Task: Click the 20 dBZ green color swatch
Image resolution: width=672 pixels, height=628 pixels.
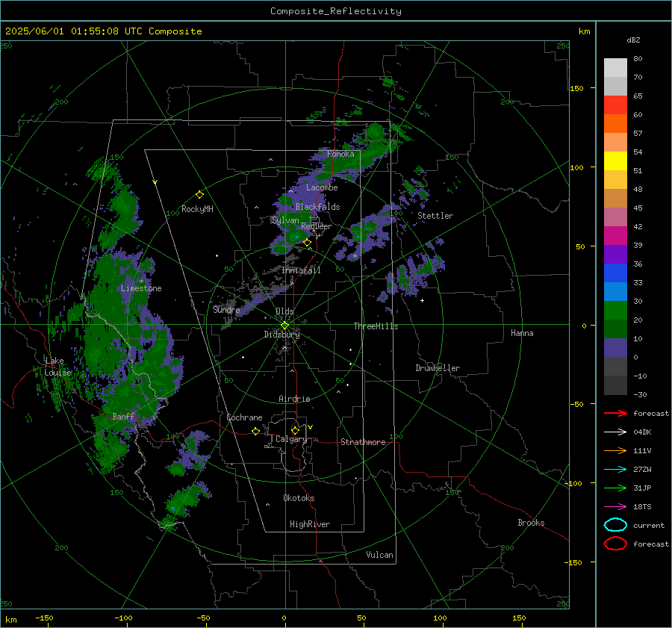Action: click(x=615, y=311)
